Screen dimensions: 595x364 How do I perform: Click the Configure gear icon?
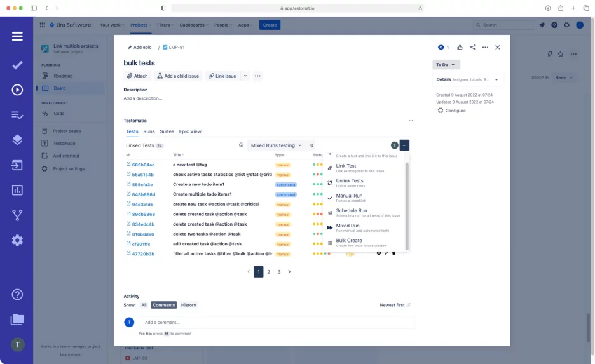[441, 111]
